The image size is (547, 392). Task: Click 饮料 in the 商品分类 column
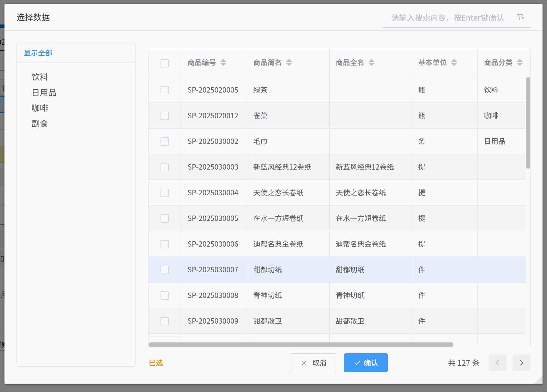pos(491,90)
